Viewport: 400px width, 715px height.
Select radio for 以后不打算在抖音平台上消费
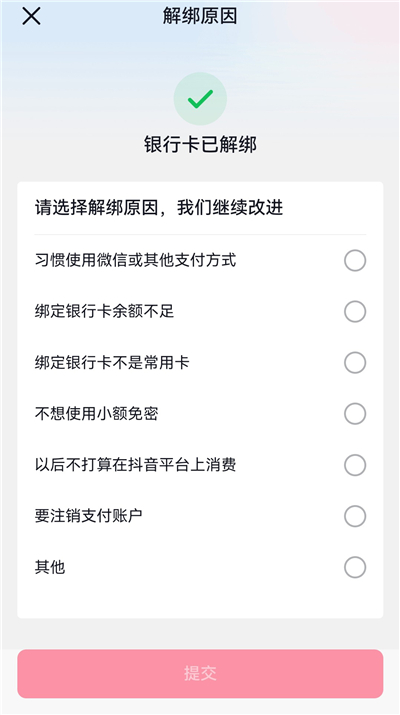pos(355,465)
